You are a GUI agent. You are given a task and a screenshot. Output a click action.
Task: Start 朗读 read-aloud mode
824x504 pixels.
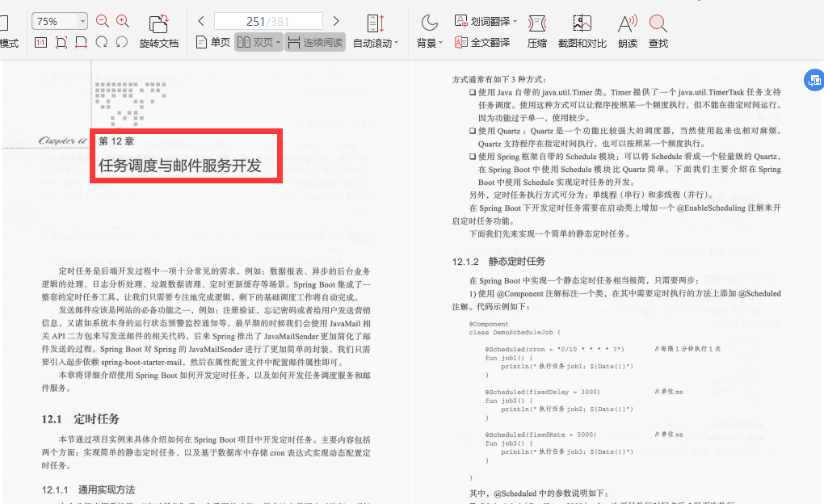pos(627,32)
